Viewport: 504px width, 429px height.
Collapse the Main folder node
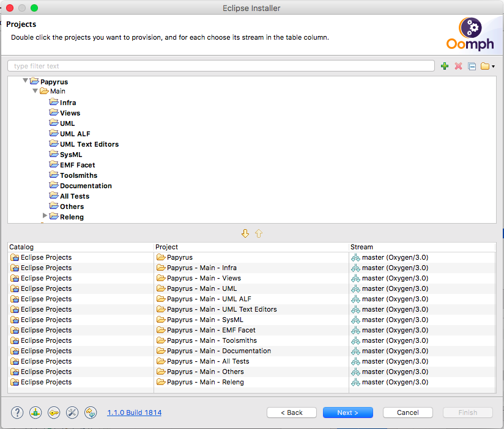35,91
